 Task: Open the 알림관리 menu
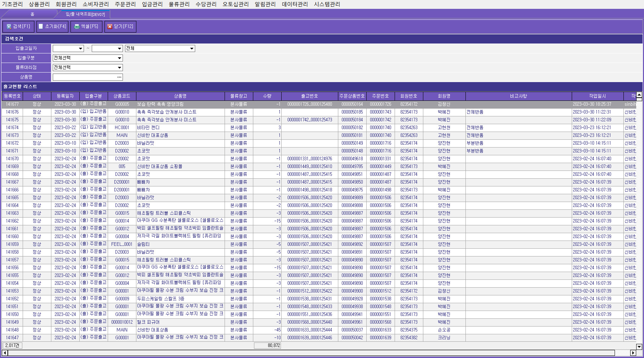click(265, 4)
